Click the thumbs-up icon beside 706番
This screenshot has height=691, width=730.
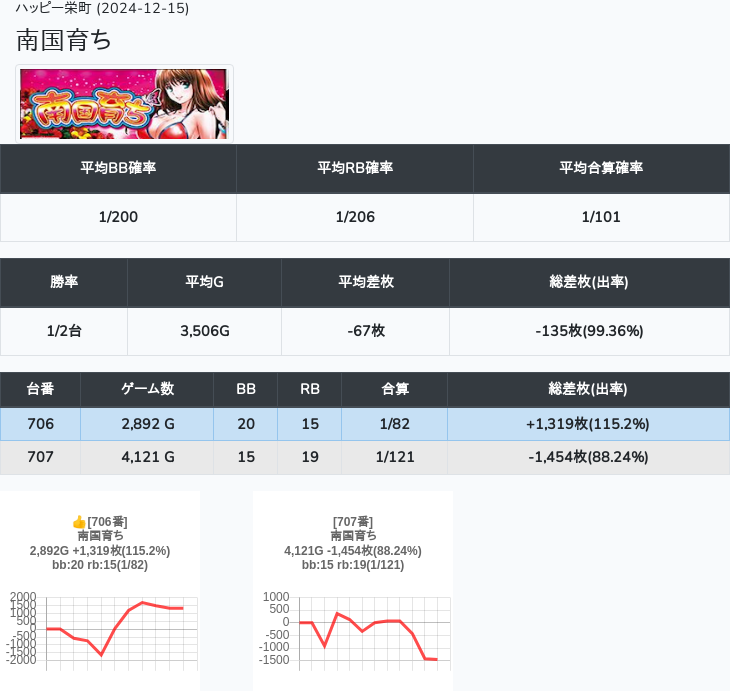click(x=79, y=522)
